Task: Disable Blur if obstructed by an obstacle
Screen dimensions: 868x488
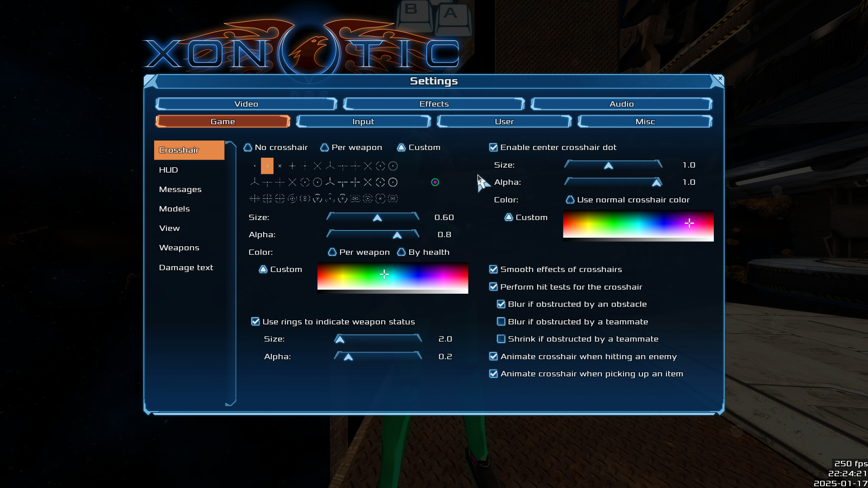Action: [572, 304]
